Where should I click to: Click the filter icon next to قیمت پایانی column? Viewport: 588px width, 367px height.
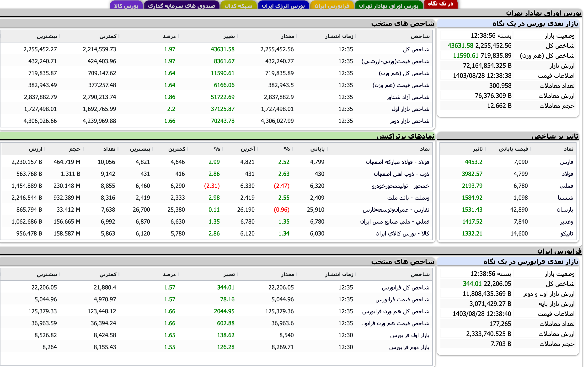(531, 149)
